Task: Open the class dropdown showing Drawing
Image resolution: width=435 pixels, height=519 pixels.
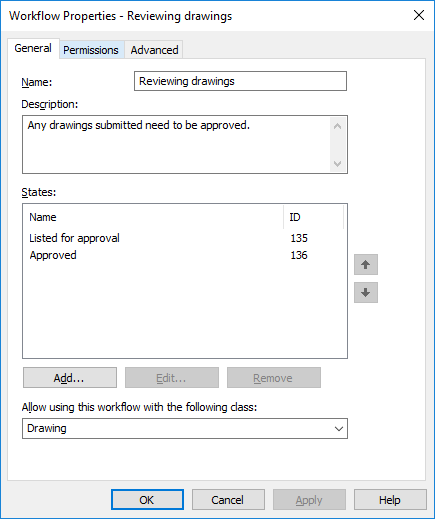Action: tap(185, 428)
